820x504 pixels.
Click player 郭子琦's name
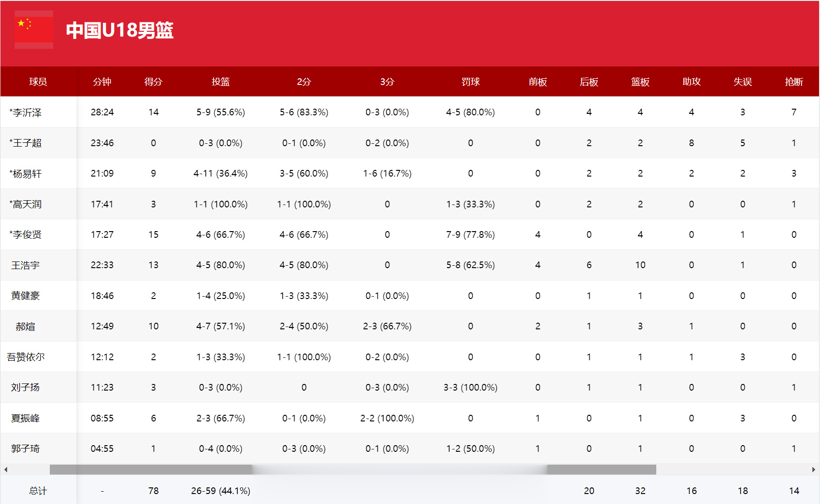pos(26,448)
